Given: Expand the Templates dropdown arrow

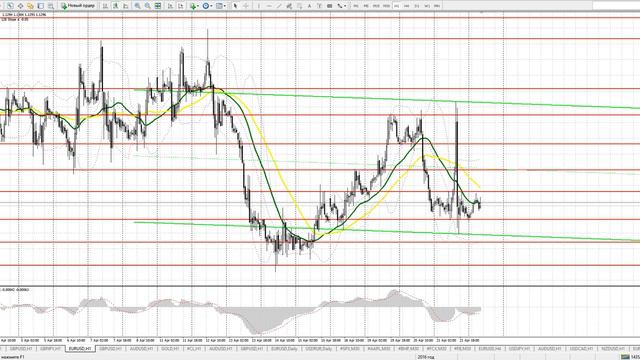Looking at the screenshot, I should [x=225, y=6].
